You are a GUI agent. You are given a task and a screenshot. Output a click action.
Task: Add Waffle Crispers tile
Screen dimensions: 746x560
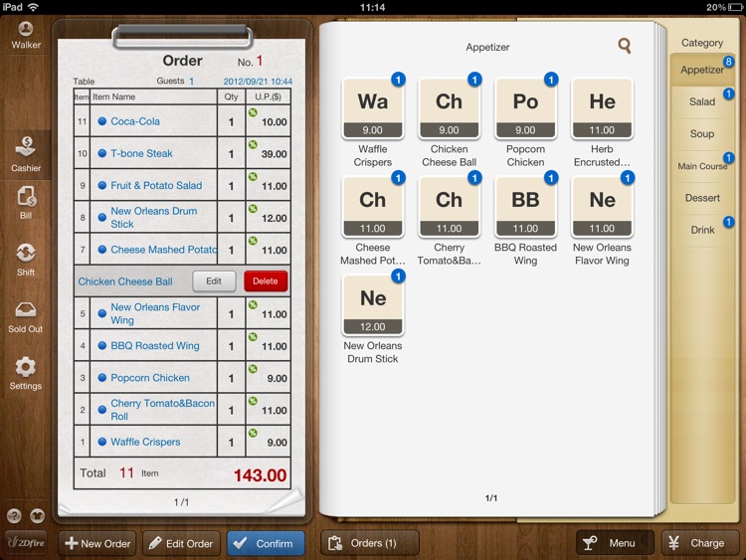(373, 108)
